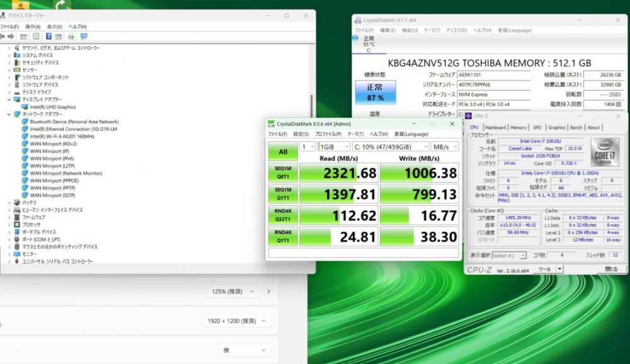The image size is (630, 364).
Task: Click the 正常 87 % health status box
Action: click(375, 93)
